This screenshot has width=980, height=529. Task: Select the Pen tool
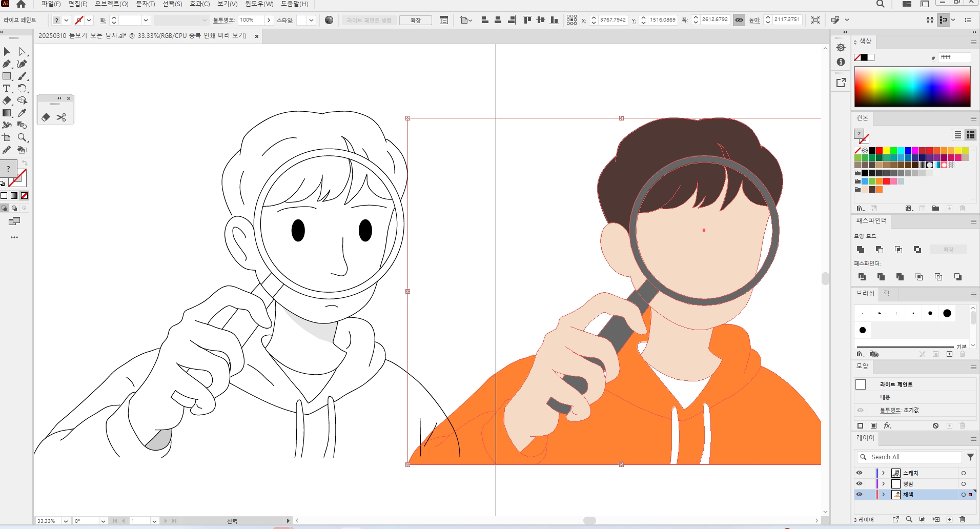coord(7,64)
